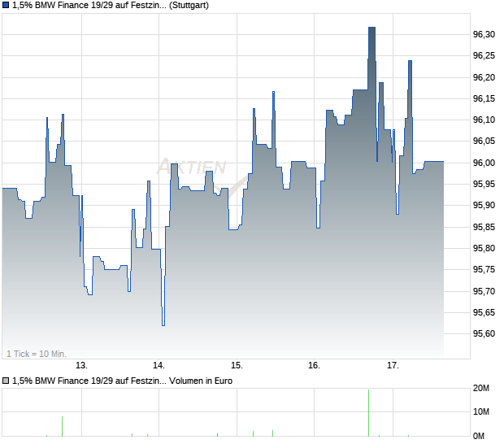Click the '1 Tick = 10 Min.' note
The height and width of the screenshot is (444, 504).
37,354
